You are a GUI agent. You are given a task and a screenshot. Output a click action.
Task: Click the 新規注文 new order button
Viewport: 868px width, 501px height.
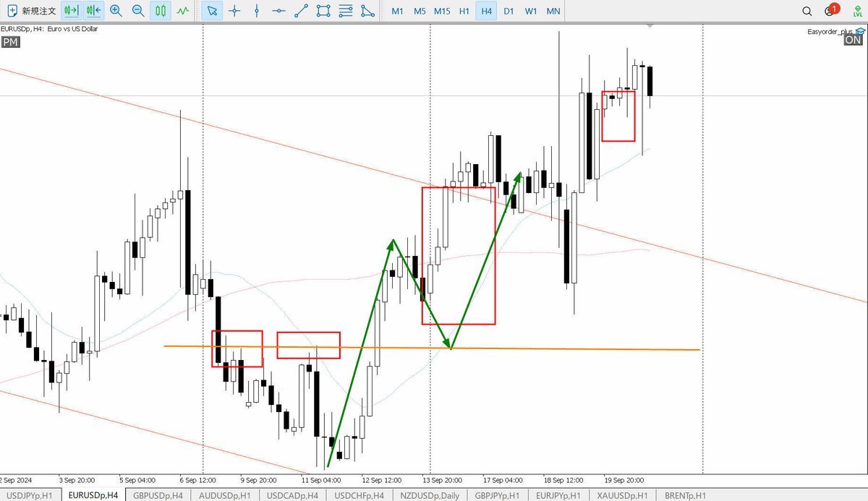pos(31,11)
